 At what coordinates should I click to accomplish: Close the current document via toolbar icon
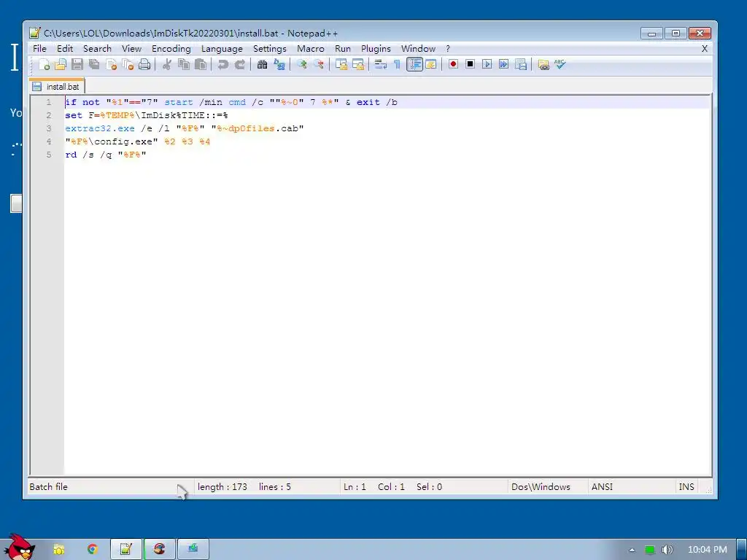(111, 64)
